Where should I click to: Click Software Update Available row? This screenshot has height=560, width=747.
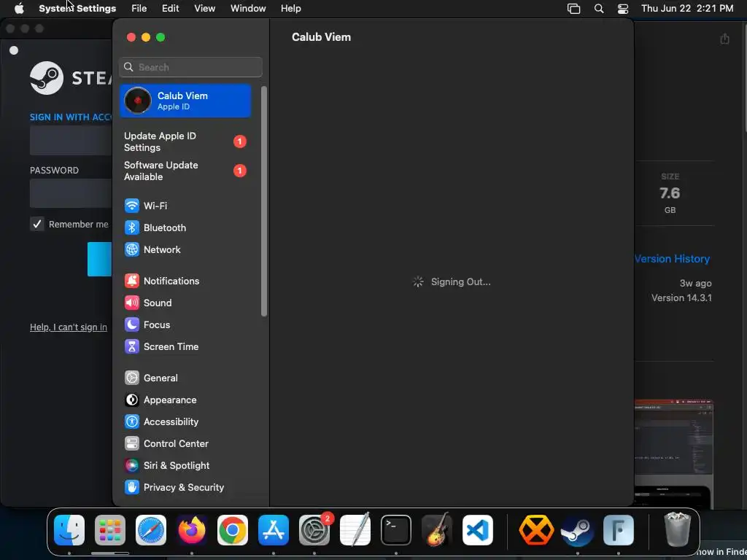click(x=185, y=171)
